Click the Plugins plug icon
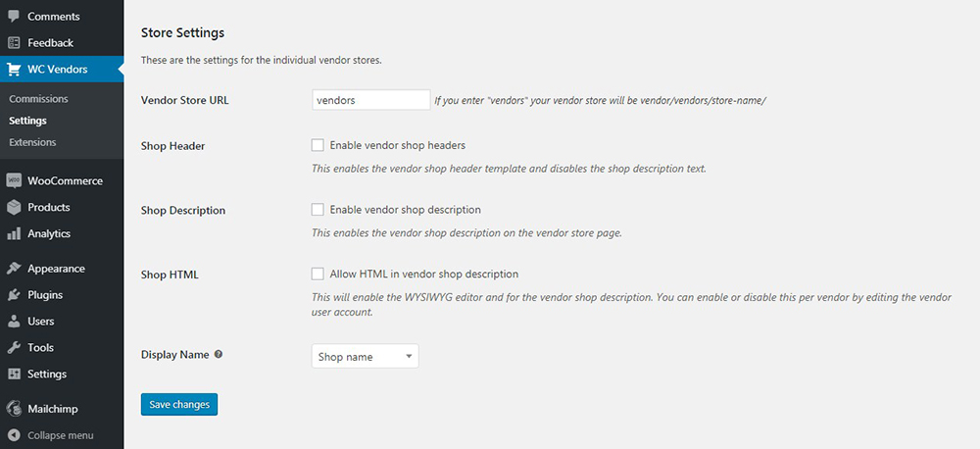This screenshot has height=449, width=980. tap(14, 294)
